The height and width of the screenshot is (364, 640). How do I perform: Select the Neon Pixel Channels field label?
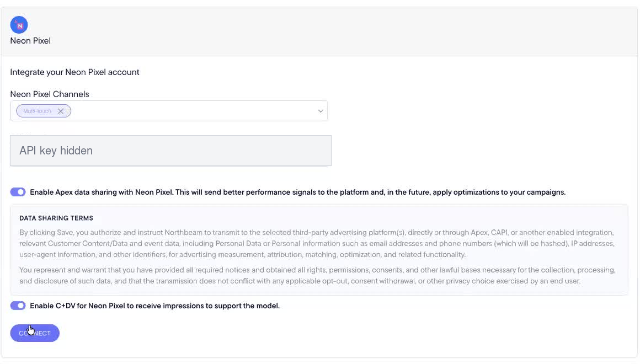pyautogui.click(x=50, y=94)
